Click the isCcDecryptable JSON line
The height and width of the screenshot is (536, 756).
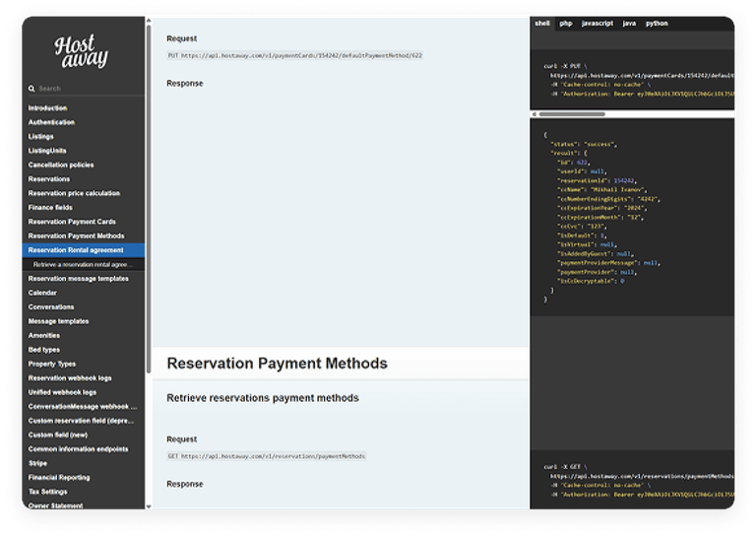point(591,281)
